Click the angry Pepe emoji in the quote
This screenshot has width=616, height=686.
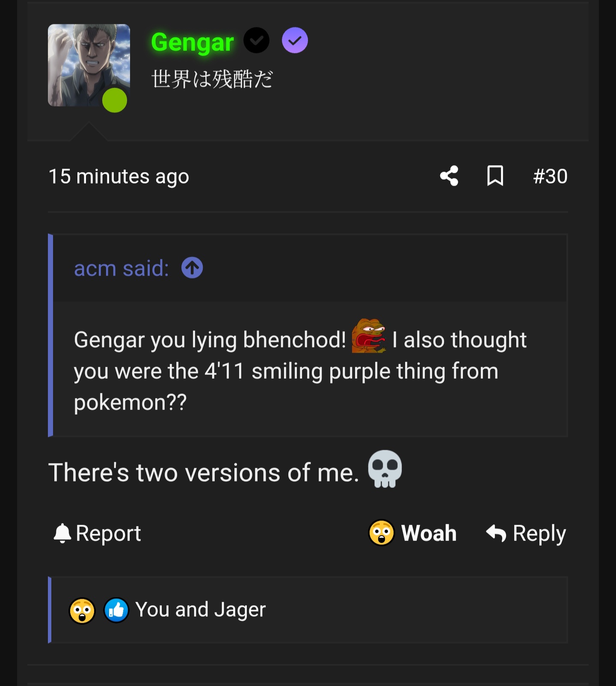pyautogui.click(x=368, y=336)
